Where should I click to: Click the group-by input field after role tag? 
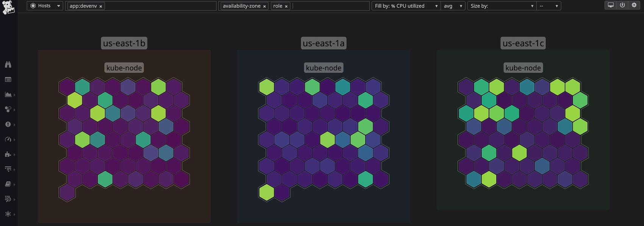330,6
